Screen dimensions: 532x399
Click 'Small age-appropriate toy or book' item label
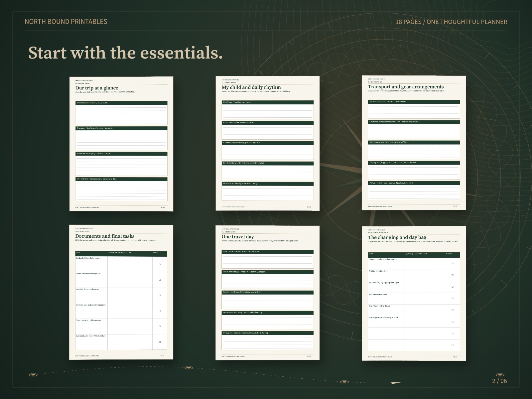383,318
